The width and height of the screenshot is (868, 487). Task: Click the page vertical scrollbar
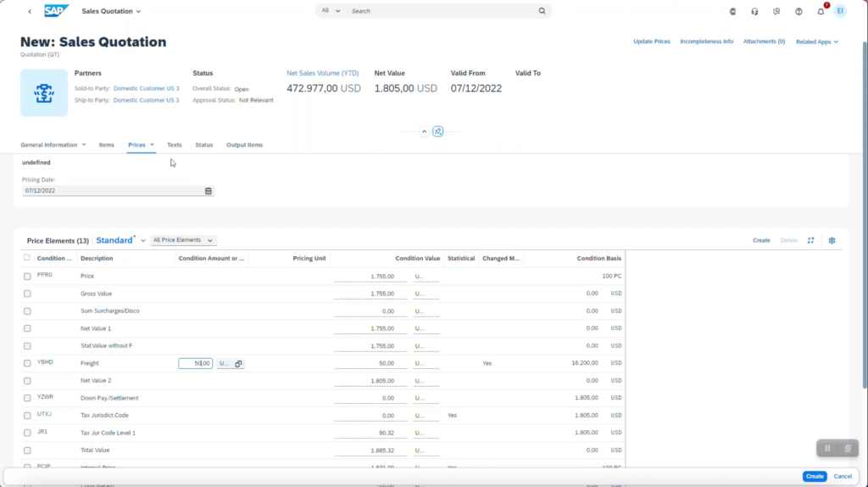click(x=865, y=214)
